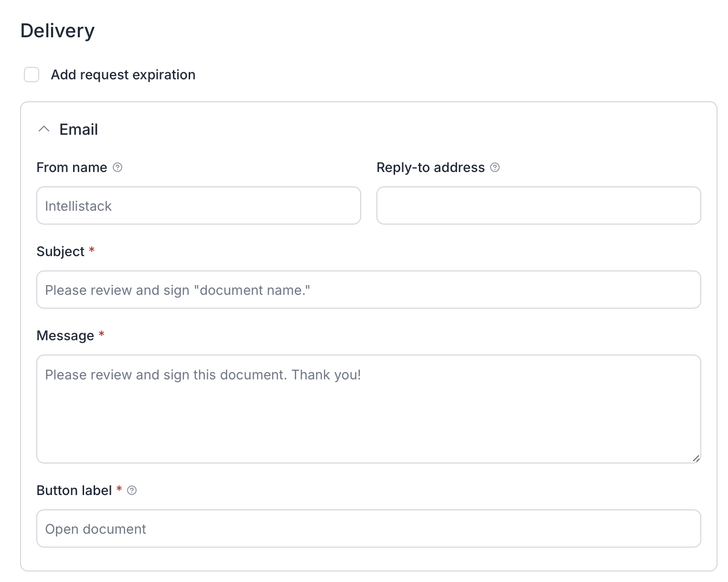Click the required asterisk beside Button label
This screenshot has height=582, width=728.
pyautogui.click(x=119, y=490)
